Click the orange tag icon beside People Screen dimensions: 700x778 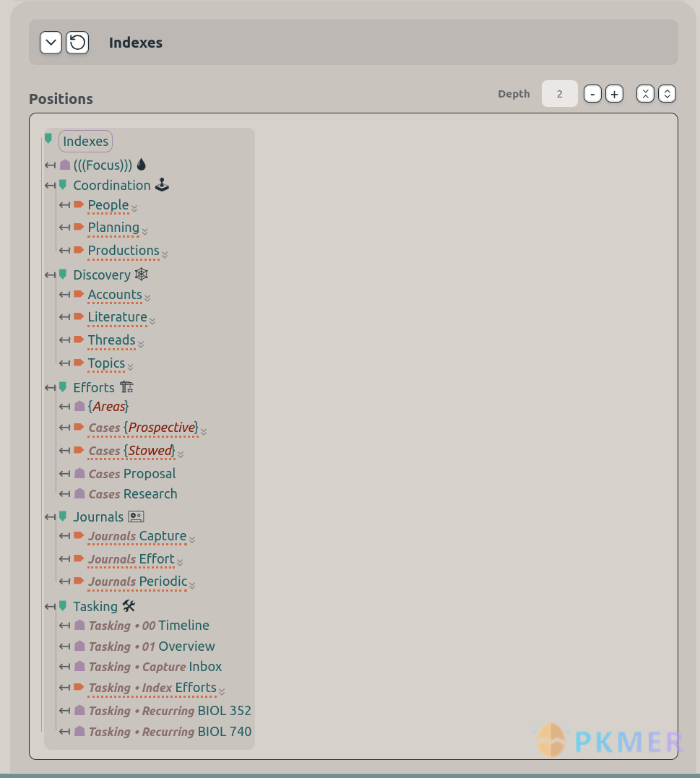coord(79,205)
